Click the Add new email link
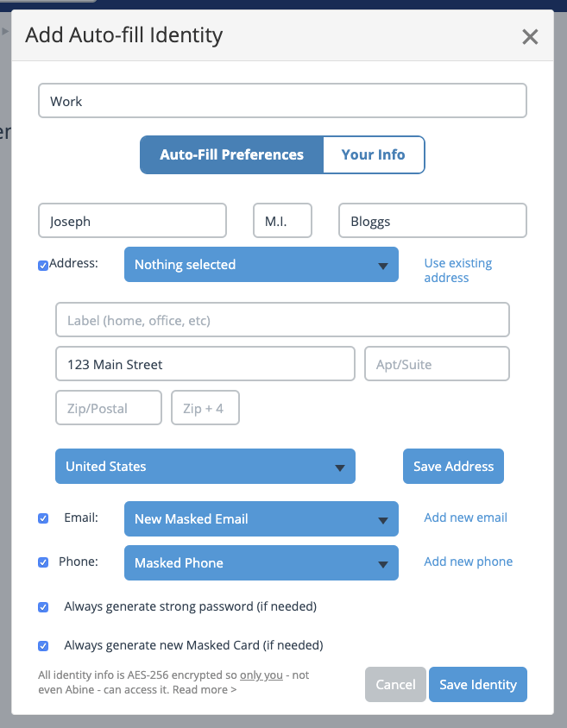The height and width of the screenshot is (728, 567). point(465,518)
